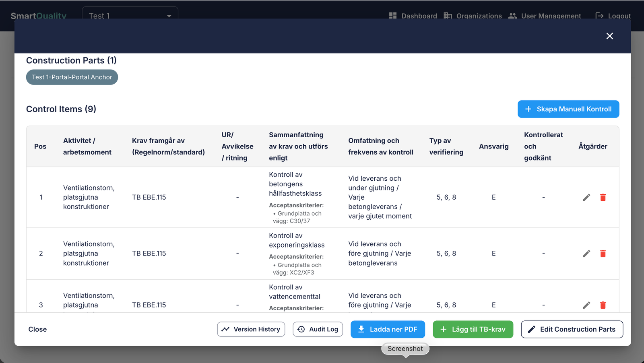
Task: Click the Organizations building icon
Action: point(448,16)
